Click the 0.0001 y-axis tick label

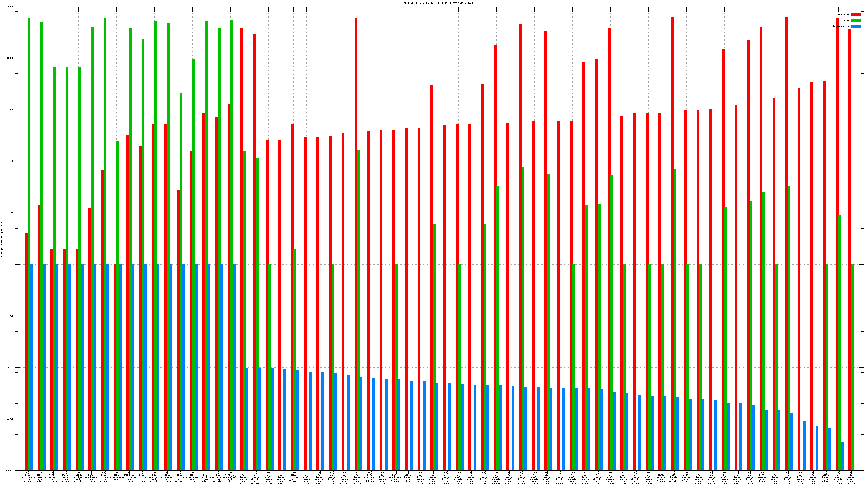pos(10,470)
